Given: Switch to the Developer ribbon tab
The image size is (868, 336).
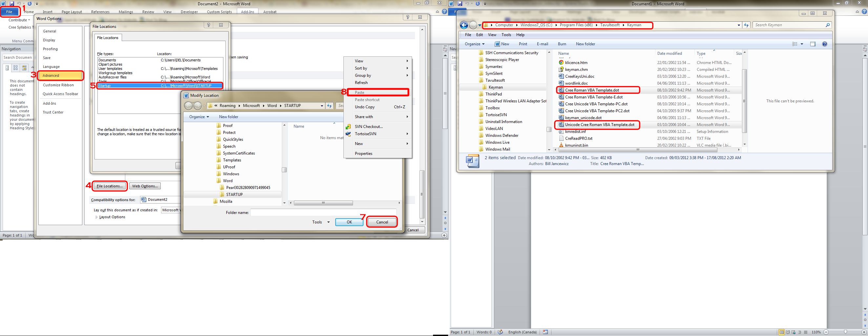Looking at the screenshot, I should 189,12.
